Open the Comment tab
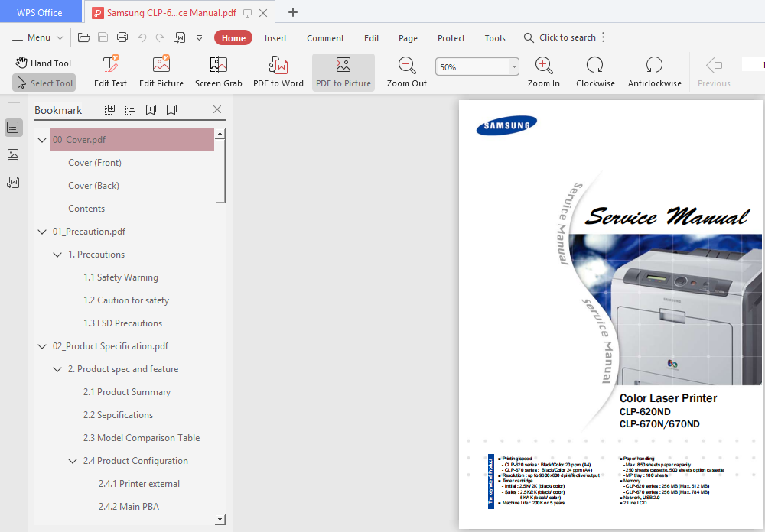The image size is (765, 532). tap(325, 38)
